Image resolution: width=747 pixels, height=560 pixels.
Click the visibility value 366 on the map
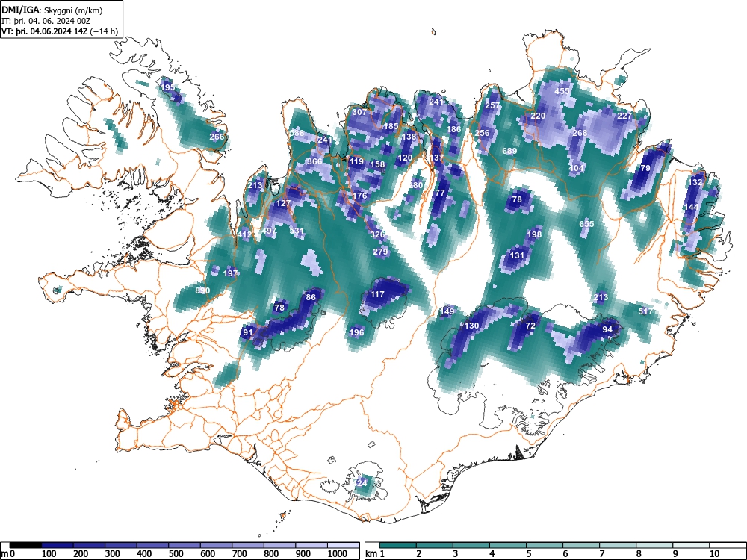coord(314,161)
